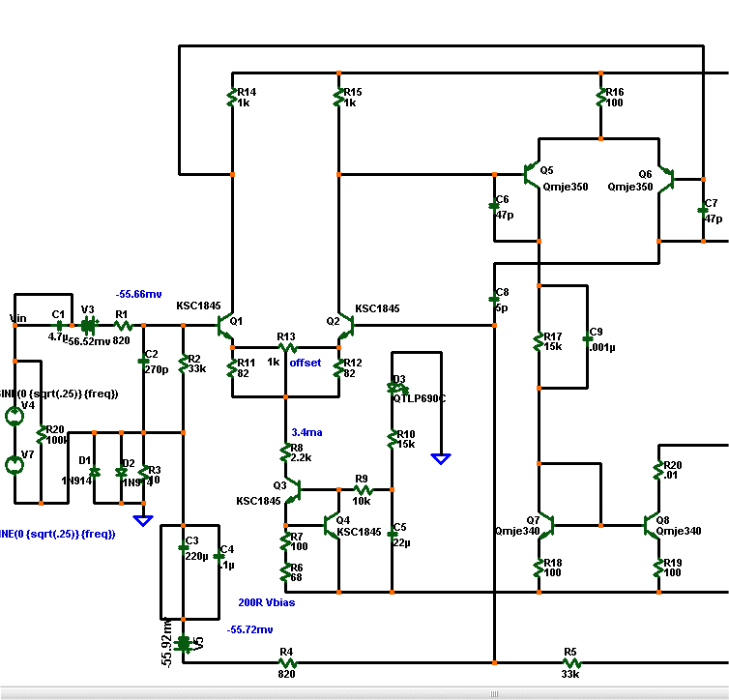729x700 pixels.
Task: Select the Q7 Qmje340 transistor symbol
Action: [x=546, y=526]
